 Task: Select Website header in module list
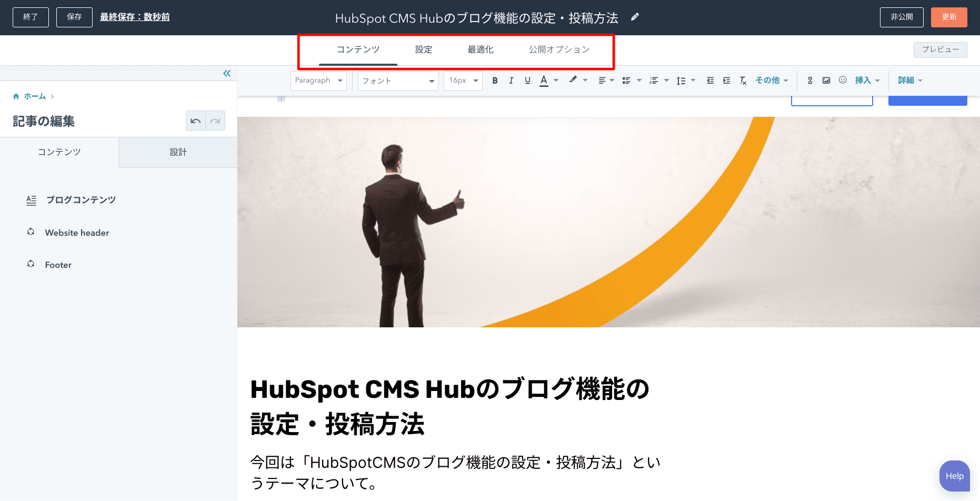(77, 233)
